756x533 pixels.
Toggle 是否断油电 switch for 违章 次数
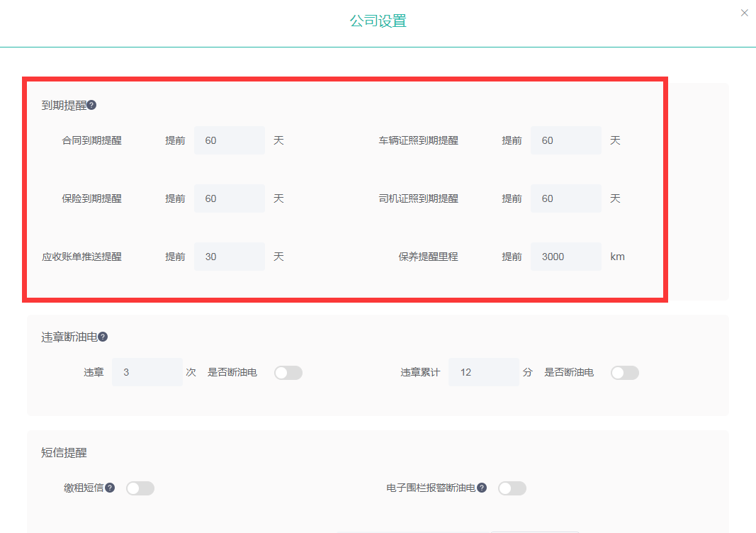(288, 373)
